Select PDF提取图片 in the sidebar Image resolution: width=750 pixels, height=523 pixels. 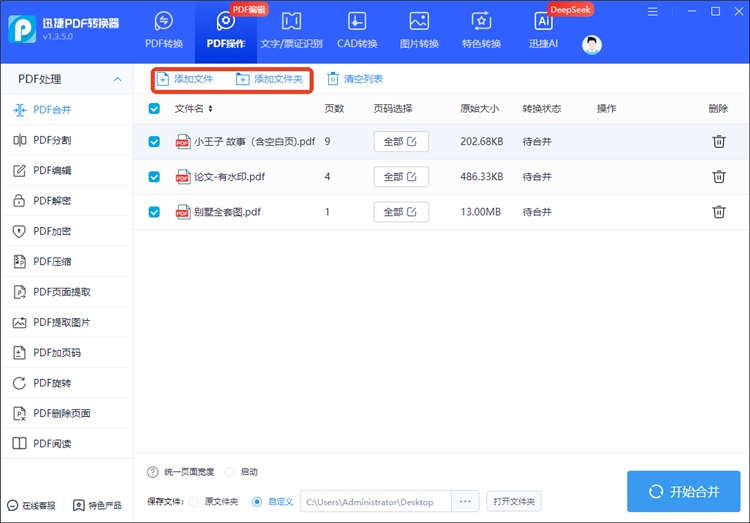click(x=66, y=323)
